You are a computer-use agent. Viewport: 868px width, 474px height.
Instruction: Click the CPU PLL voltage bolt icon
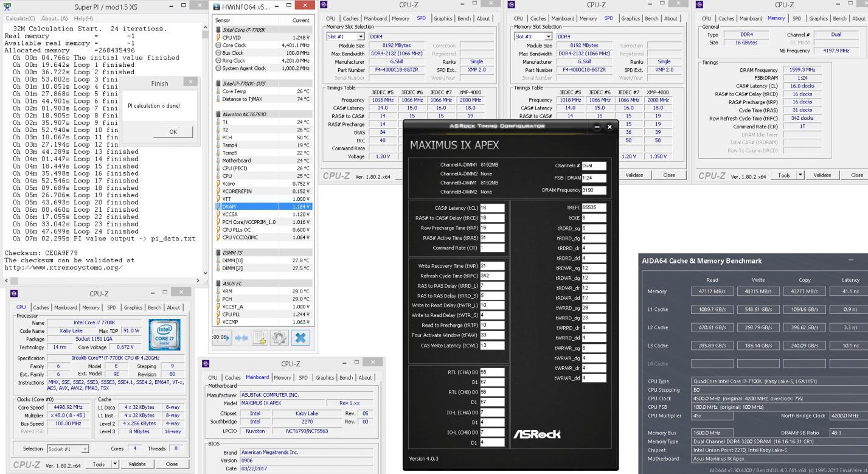(x=218, y=314)
